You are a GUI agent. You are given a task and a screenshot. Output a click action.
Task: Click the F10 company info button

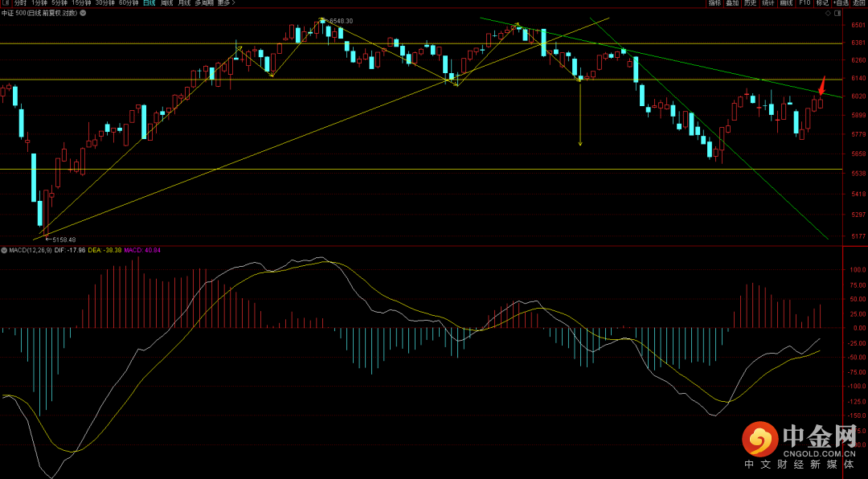tap(805, 2)
